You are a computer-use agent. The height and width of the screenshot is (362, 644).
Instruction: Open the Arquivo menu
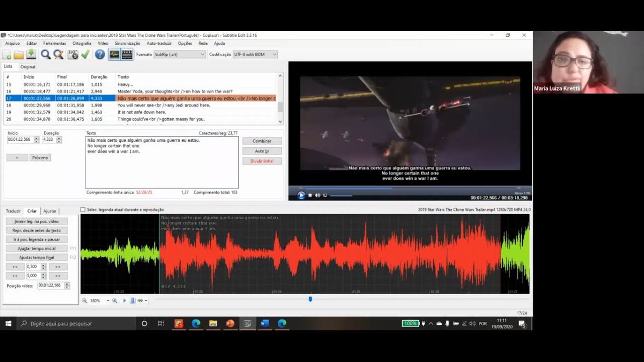13,43
